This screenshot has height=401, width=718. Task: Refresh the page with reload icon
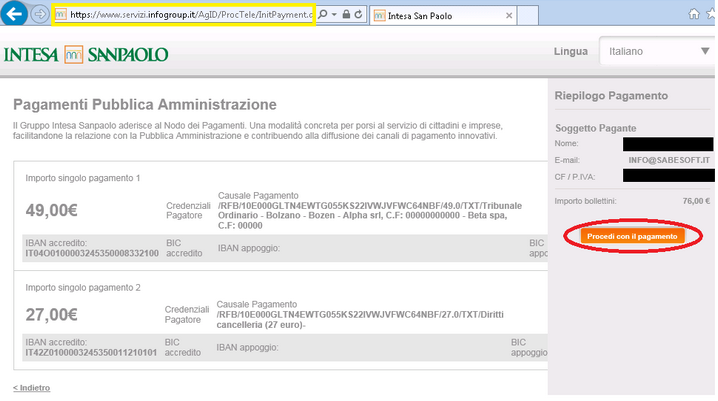(359, 14)
